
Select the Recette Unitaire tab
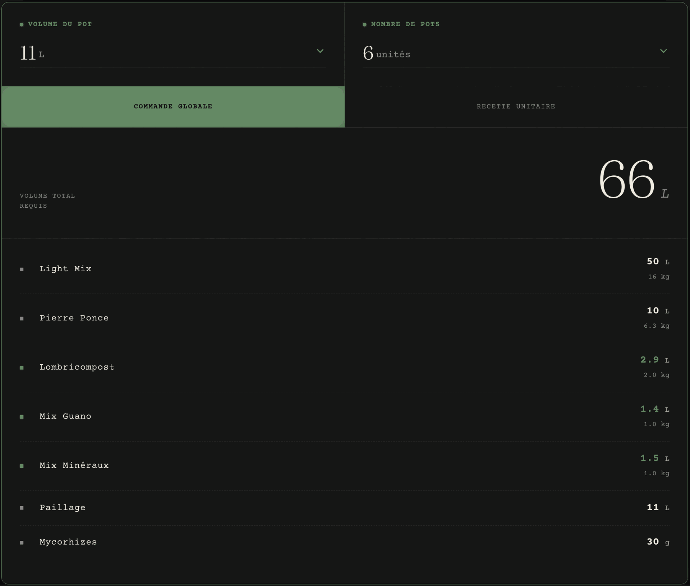click(x=516, y=106)
